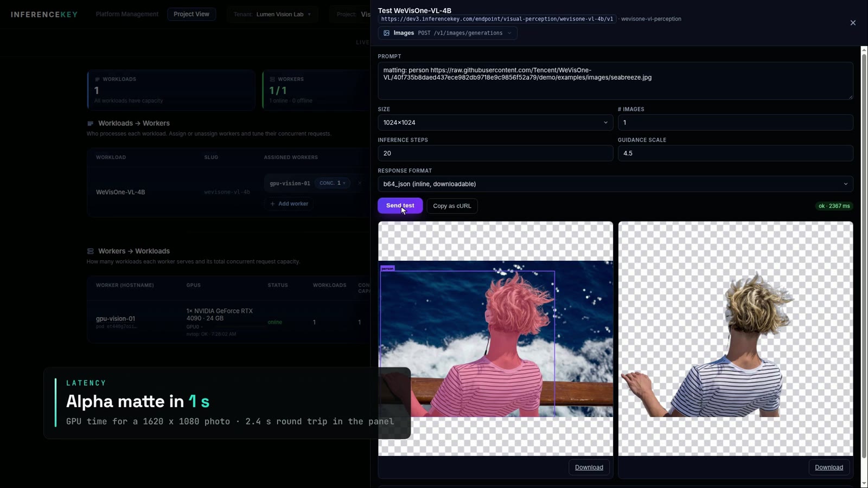Select the WeVisOne-VL-4B workload name in the table
The image size is (868, 488).
click(120, 192)
